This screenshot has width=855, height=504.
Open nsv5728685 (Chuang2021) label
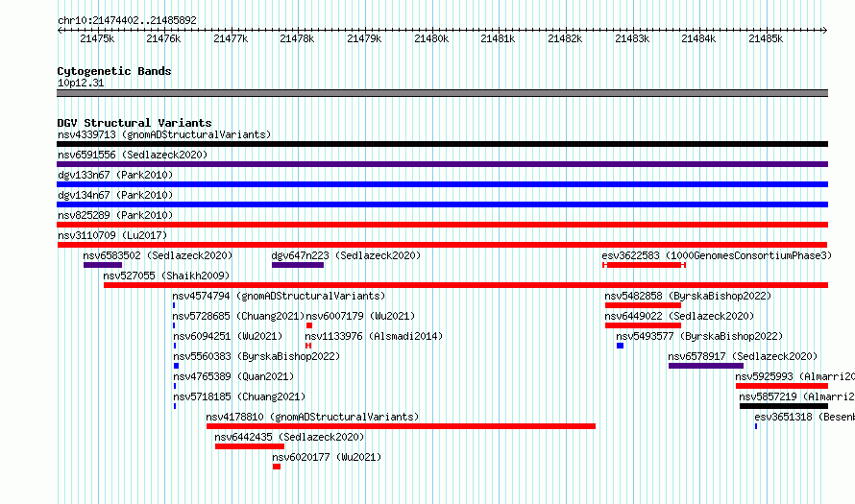(x=238, y=316)
